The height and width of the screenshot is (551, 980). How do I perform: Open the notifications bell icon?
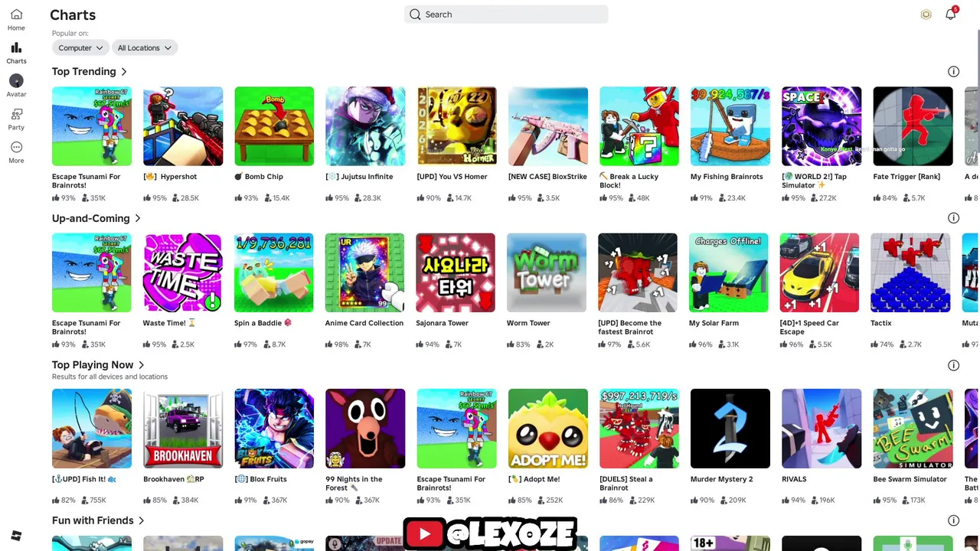click(950, 15)
